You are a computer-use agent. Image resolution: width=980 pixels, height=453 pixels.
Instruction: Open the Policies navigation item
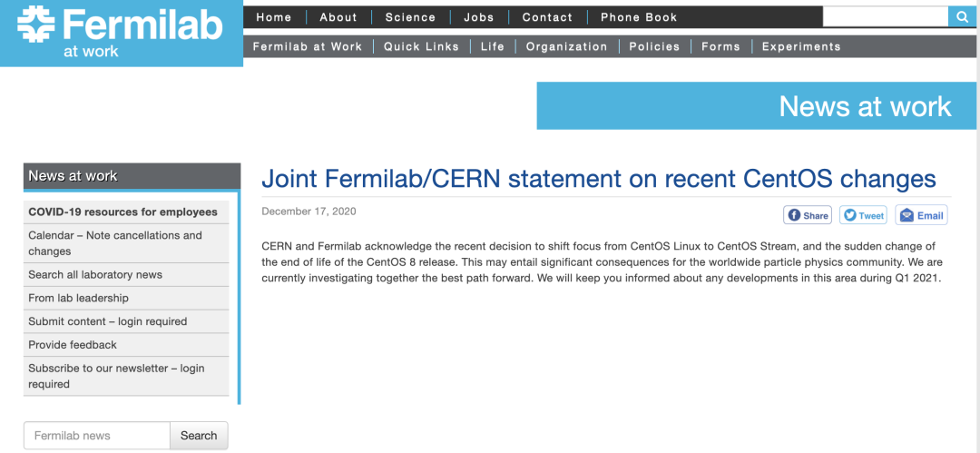[654, 46]
